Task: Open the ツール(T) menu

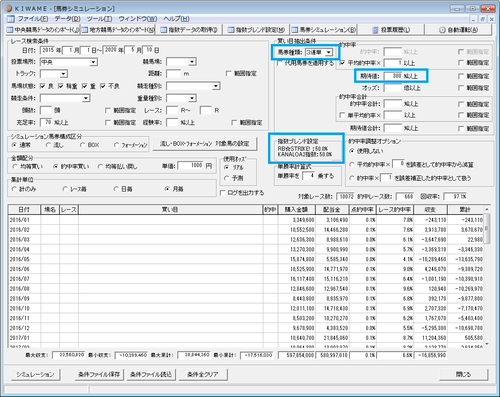Action: point(99,19)
